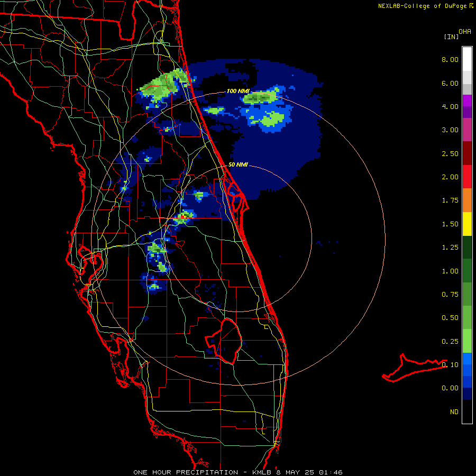Select the yellow legend color band
The height and width of the screenshot is (476, 476).
(x=467, y=224)
